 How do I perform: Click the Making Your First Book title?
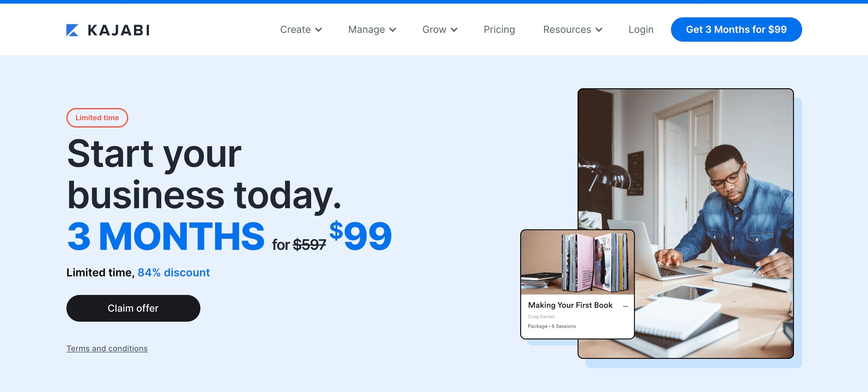(570, 305)
